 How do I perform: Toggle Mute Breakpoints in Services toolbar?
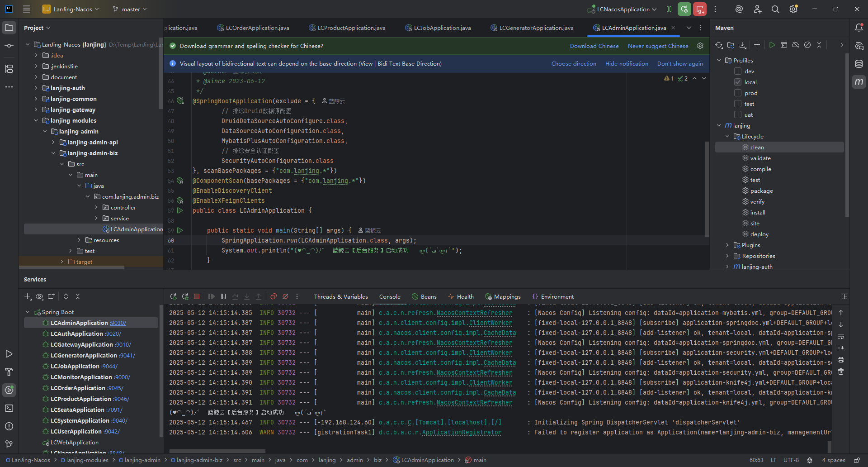click(285, 296)
